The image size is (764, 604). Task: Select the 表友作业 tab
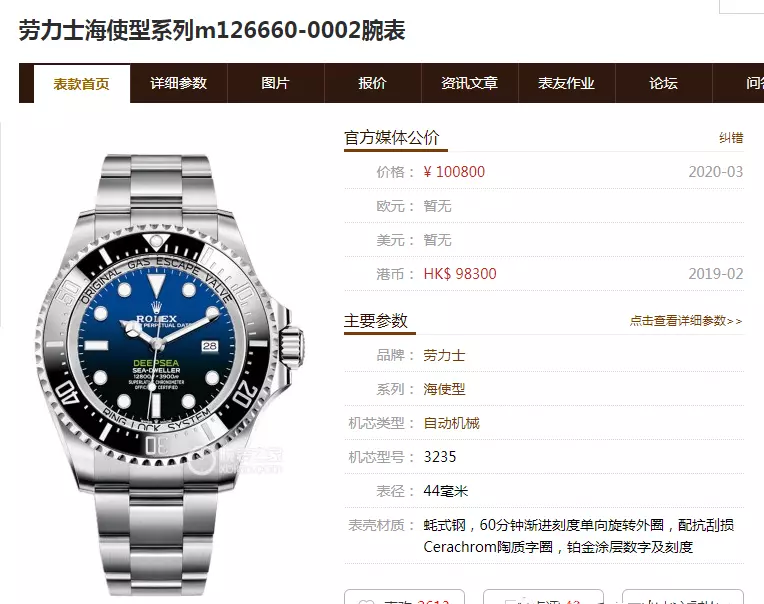pos(566,83)
